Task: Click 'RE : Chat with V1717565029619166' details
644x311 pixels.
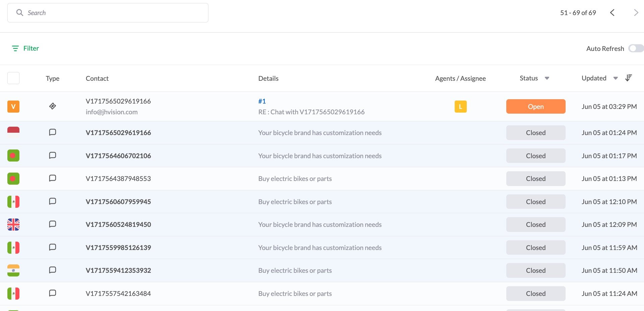Action: (x=311, y=112)
